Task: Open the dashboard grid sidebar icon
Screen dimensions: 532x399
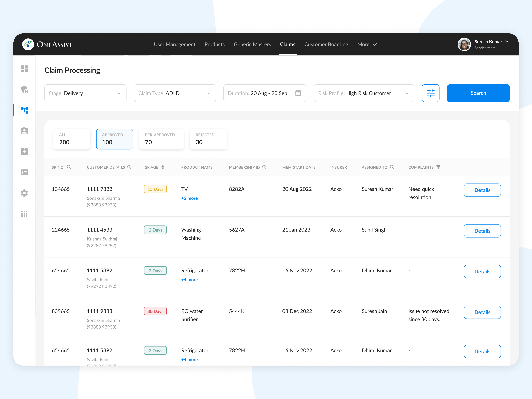Action: coord(24,69)
